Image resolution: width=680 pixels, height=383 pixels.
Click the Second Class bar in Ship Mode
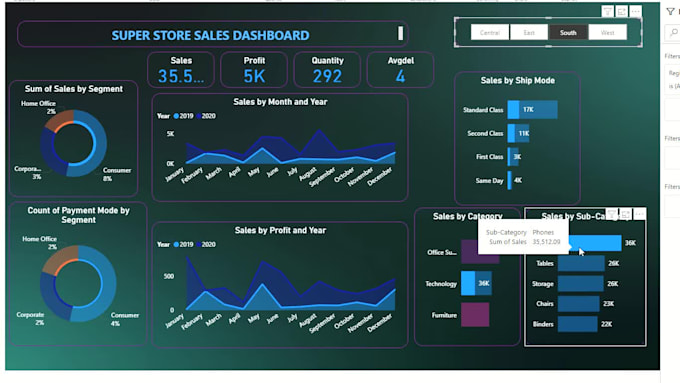[x=519, y=133]
